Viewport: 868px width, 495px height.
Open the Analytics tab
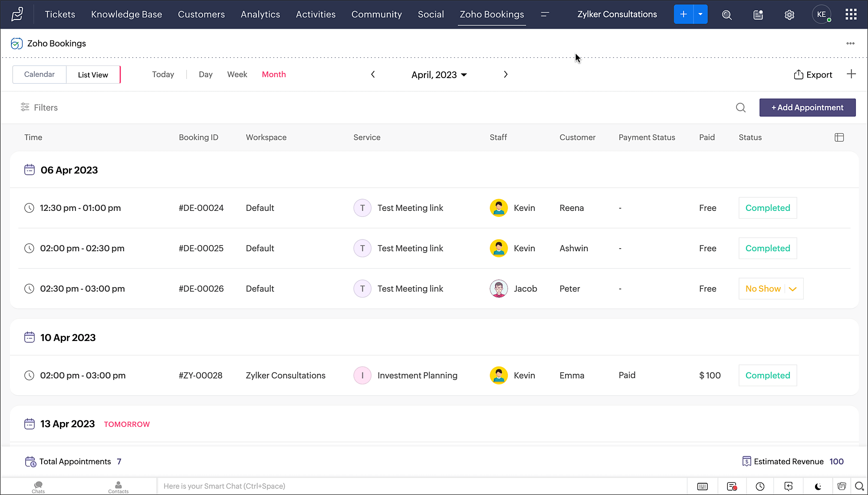[x=260, y=14]
